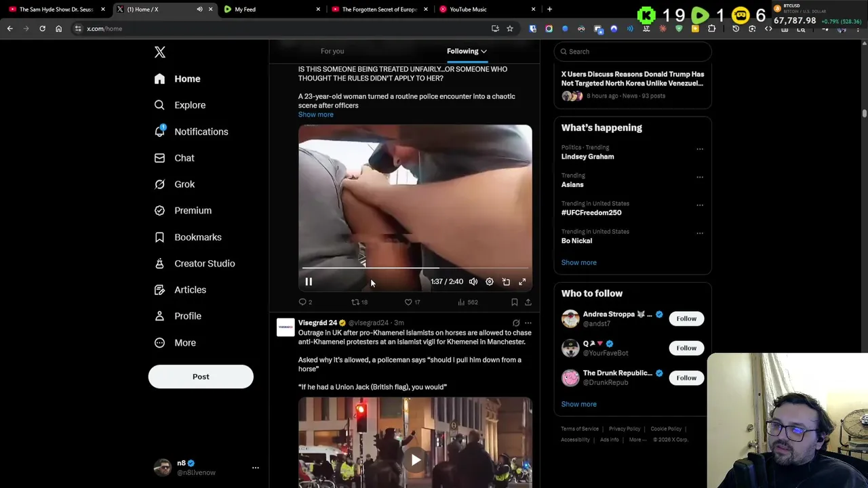Repost the post with 18 reposts
This screenshot has height=488, width=868.
[359, 302]
